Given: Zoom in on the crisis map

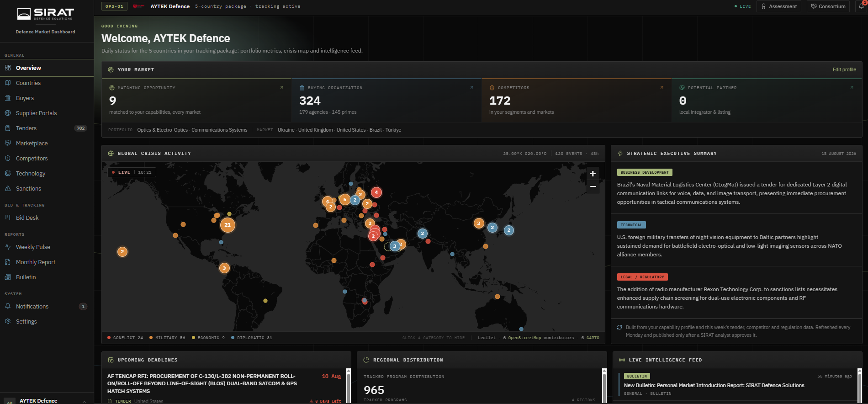Looking at the screenshot, I should (x=593, y=174).
